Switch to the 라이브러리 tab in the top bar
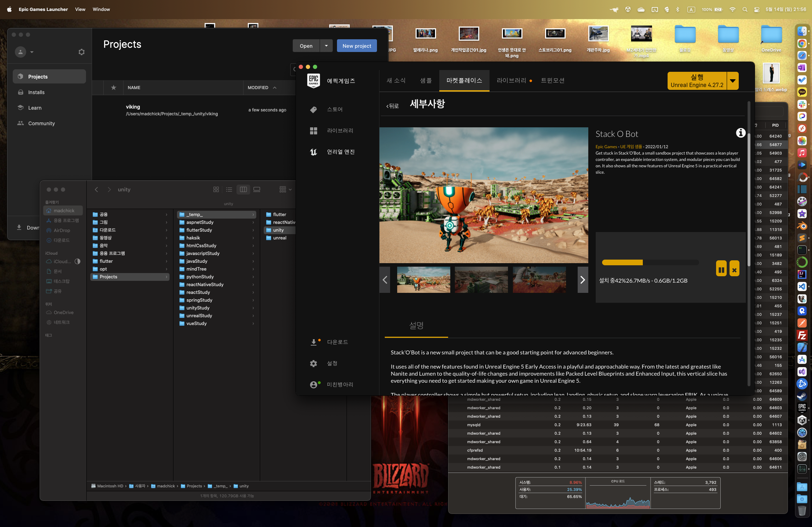Viewport: 812px width, 527px height. (x=511, y=80)
